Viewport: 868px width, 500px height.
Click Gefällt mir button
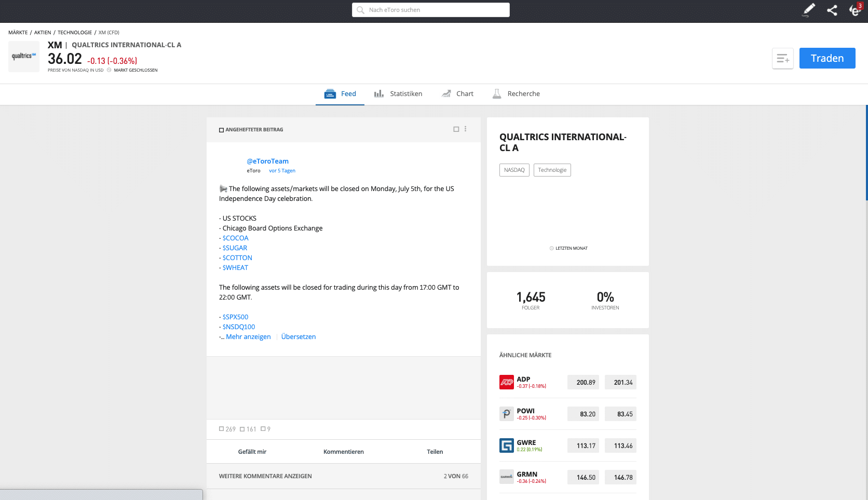click(252, 452)
